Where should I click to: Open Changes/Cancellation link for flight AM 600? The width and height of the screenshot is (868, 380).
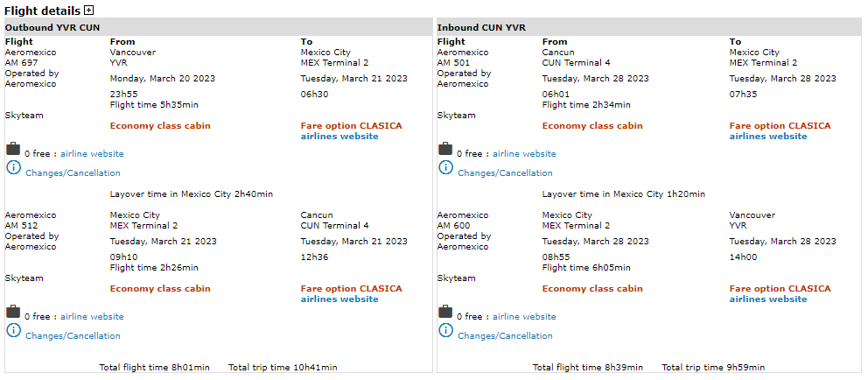(505, 336)
